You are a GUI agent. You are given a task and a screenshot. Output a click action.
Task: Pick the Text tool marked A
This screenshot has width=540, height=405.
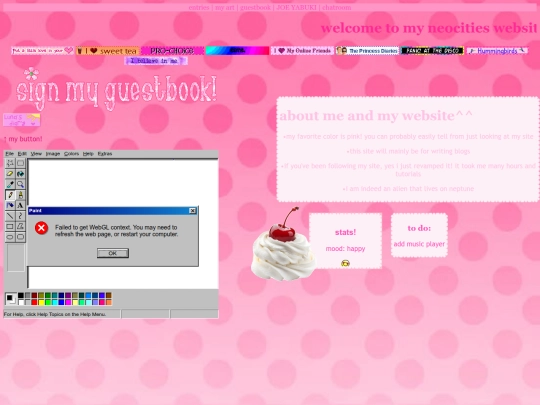20,206
